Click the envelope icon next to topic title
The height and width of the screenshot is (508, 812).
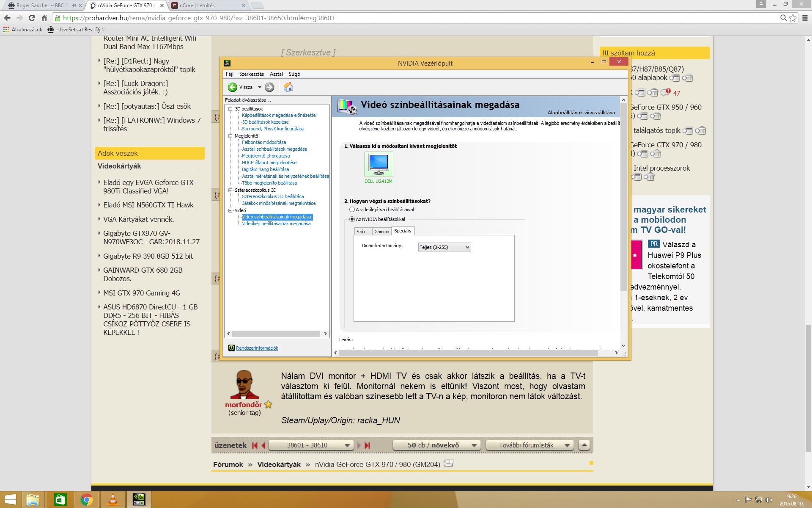[x=449, y=463]
